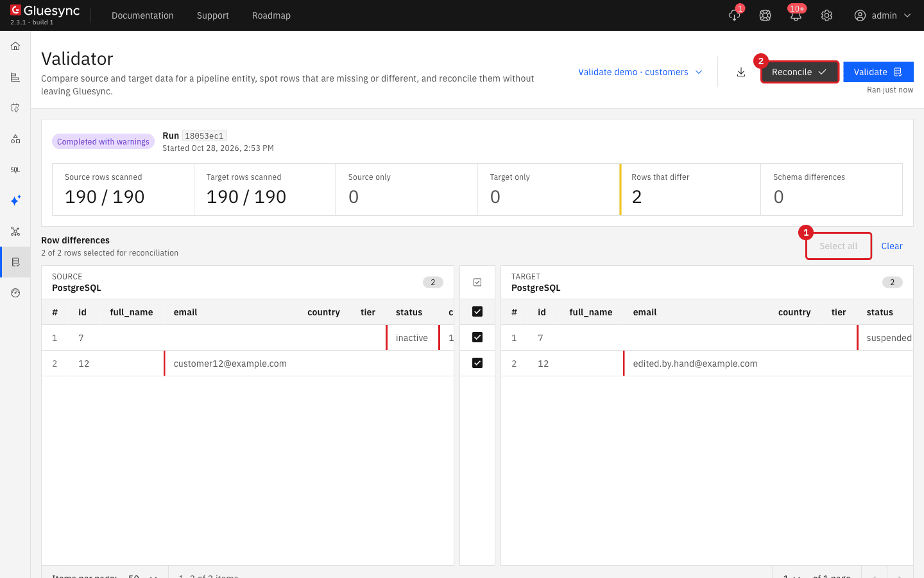Open the Support menu item
Screen dimensions: 924x578
click(x=213, y=15)
